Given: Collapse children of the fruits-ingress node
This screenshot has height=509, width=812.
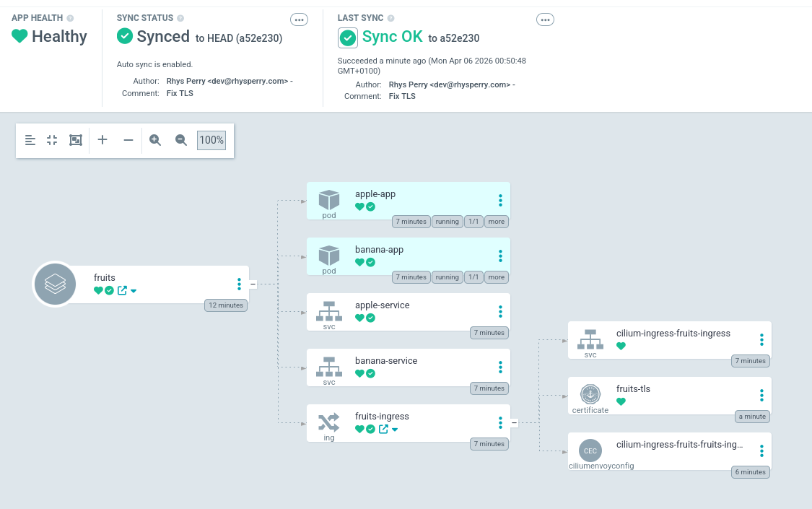Looking at the screenshot, I should pos(513,422).
